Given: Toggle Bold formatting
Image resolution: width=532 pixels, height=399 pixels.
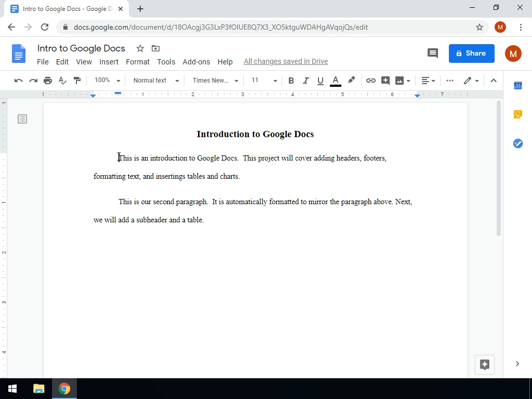Looking at the screenshot, I should [291, 81].
